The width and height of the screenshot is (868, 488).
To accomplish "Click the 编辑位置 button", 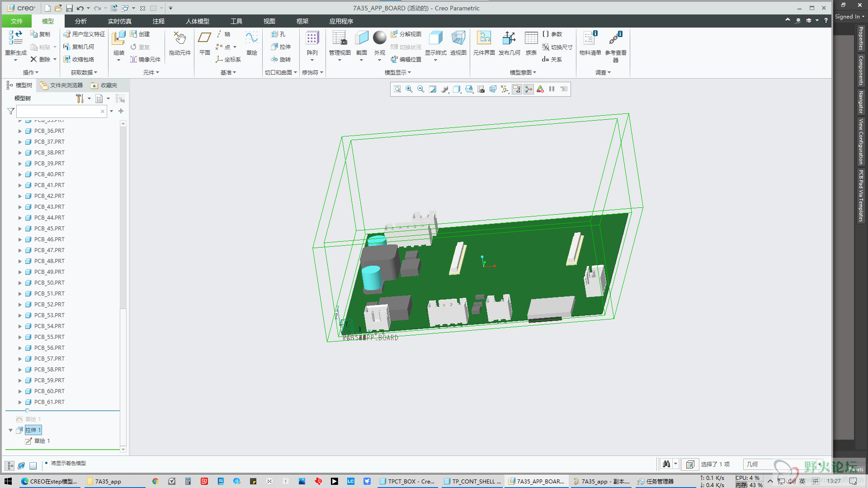I will pyautogui.click(x=406, y=59).
